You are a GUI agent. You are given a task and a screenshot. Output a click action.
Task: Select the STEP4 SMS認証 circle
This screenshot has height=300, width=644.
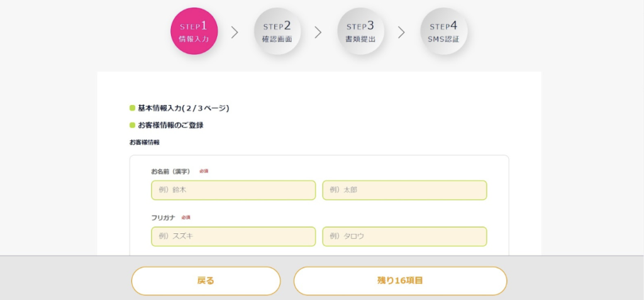click(444, 31)
